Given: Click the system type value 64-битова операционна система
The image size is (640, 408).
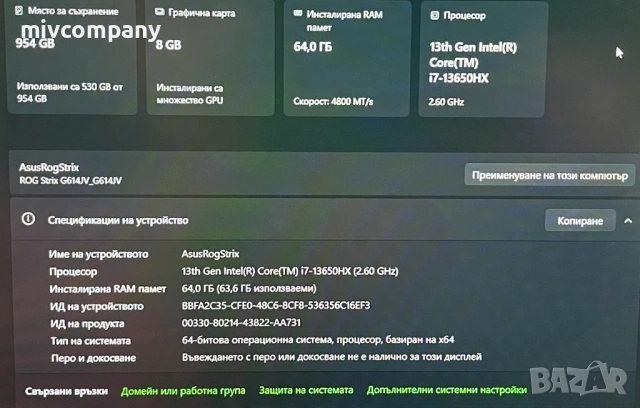Looking at the screenshot, I should (x=318, y=339).
